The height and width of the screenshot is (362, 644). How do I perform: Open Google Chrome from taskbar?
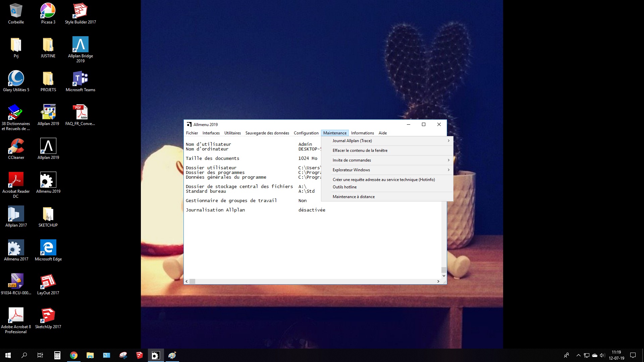[74, 355]
